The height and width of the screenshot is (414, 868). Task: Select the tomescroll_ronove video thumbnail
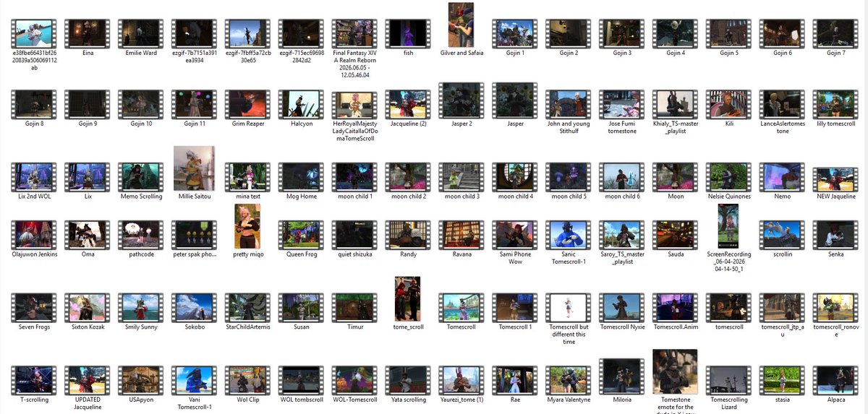pyautogui.click(x=835, y=307)
